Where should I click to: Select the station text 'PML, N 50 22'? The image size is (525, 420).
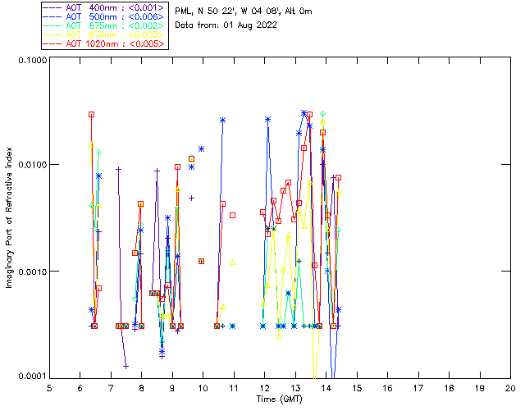pos(204,11)
